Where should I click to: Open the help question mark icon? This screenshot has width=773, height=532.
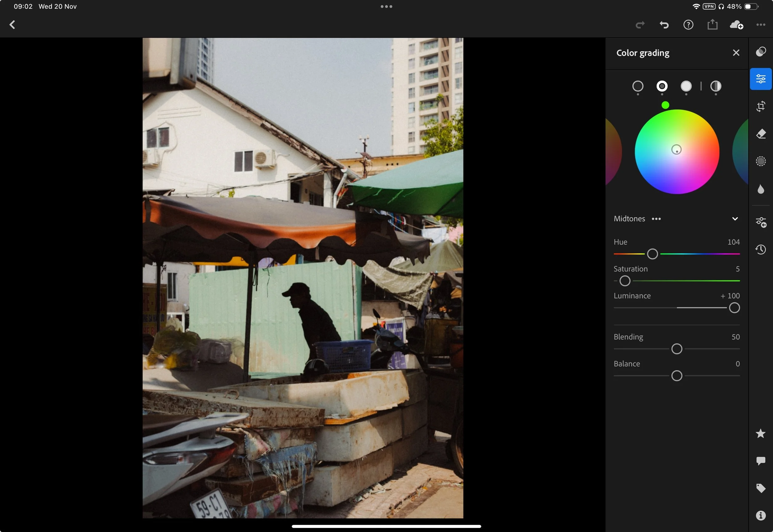[688, 25]
